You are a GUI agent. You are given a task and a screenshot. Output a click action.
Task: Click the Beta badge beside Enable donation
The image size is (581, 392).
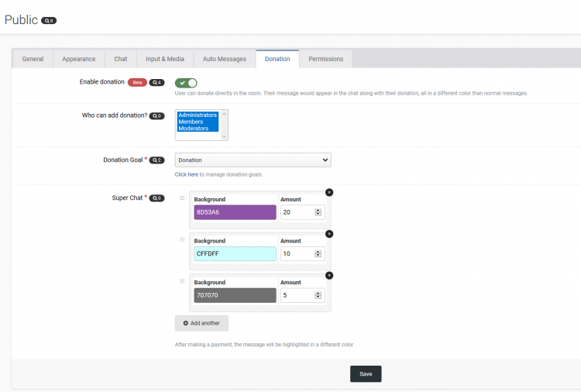click(x=137, y=82)
